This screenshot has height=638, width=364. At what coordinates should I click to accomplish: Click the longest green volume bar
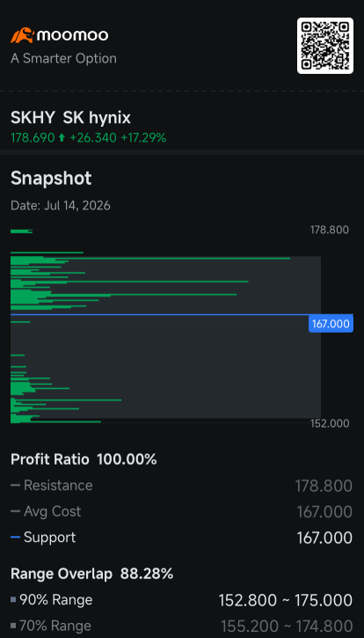pyautogui.click(x=150, y=258)
